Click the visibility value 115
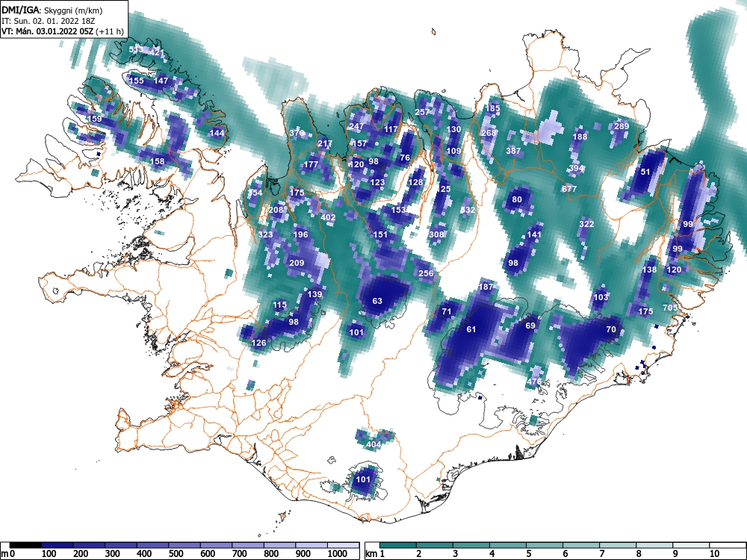Image resolution: width=747 pixels, height=560 pixels. point(279,305)
